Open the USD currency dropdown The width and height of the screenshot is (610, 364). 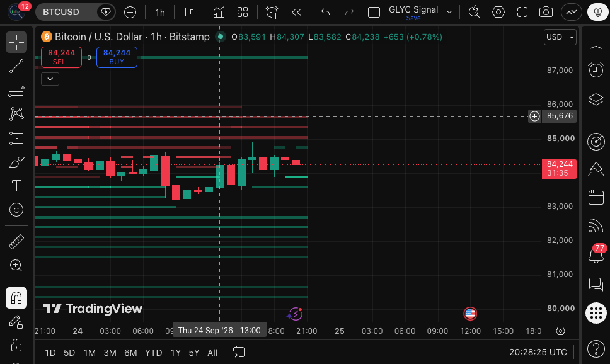pyautogui.click(x=560, y=37)
